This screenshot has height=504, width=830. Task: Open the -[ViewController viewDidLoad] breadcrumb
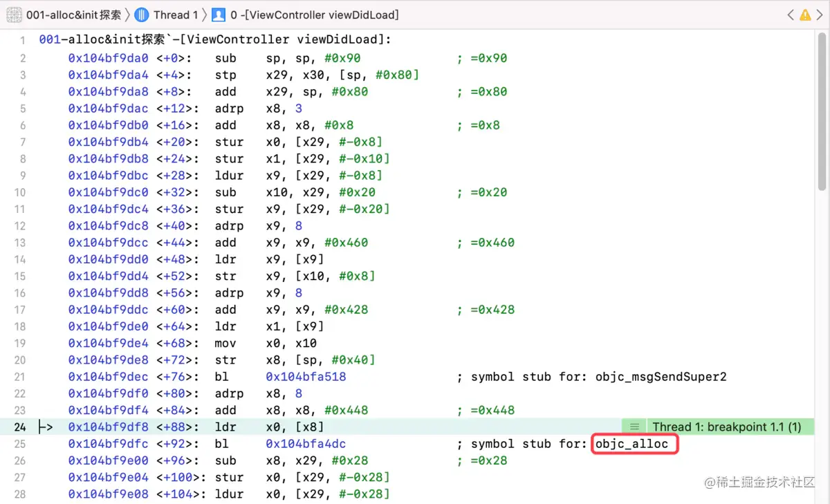315,15
